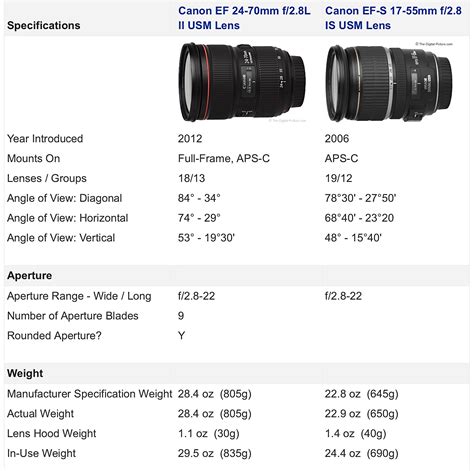Click the 84° - 34° diagonal angle value

pyautogui.click(x=199, y=198)
